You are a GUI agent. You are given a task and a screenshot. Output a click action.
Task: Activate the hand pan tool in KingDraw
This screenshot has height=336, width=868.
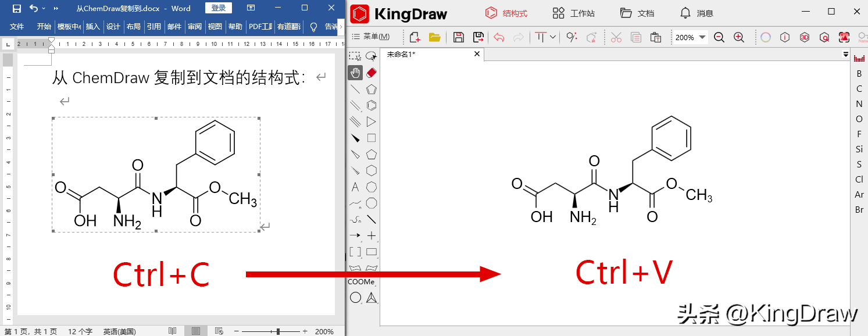(x=355, y=73)
